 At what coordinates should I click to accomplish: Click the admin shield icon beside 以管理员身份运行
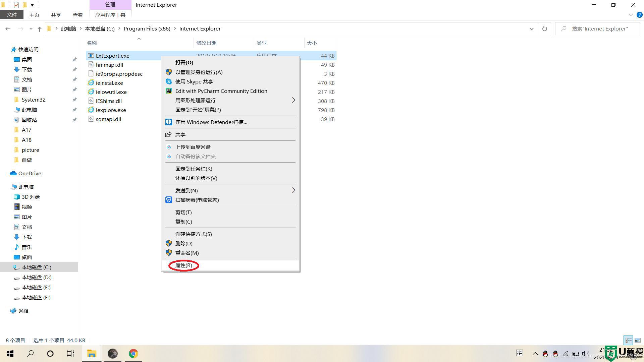169,72
